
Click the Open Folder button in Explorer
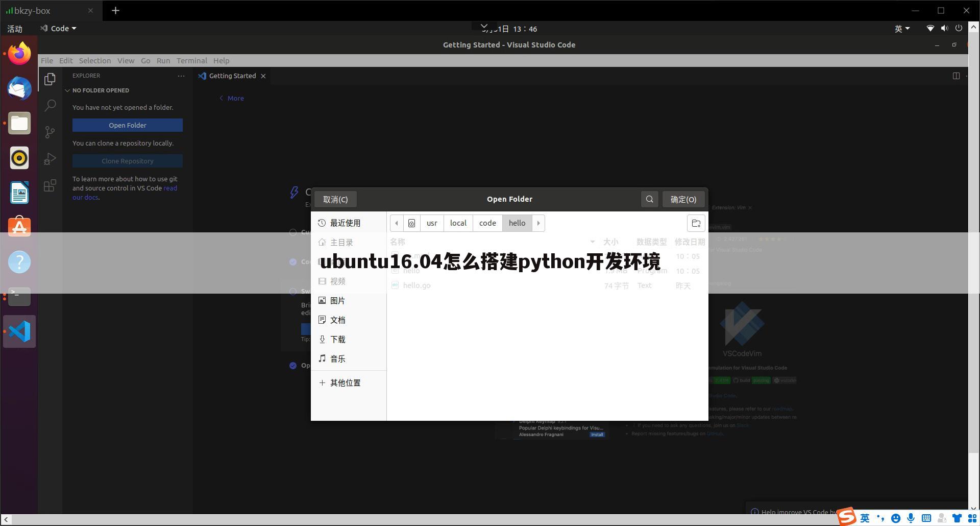click(128, 125)
